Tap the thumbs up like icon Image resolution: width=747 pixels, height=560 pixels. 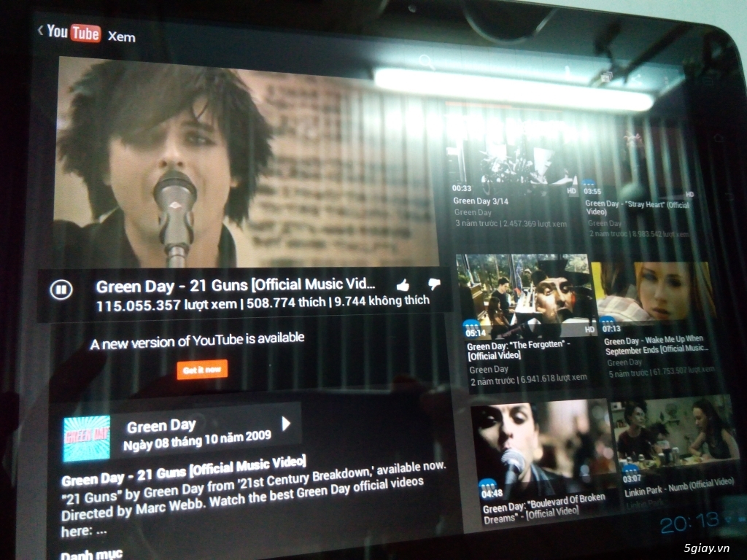(403, 285)
